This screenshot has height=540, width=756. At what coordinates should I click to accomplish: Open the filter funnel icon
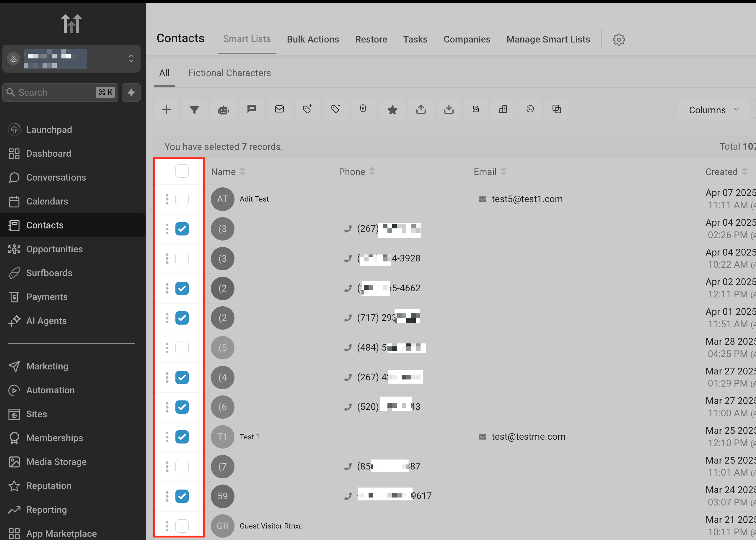point(194,109)
